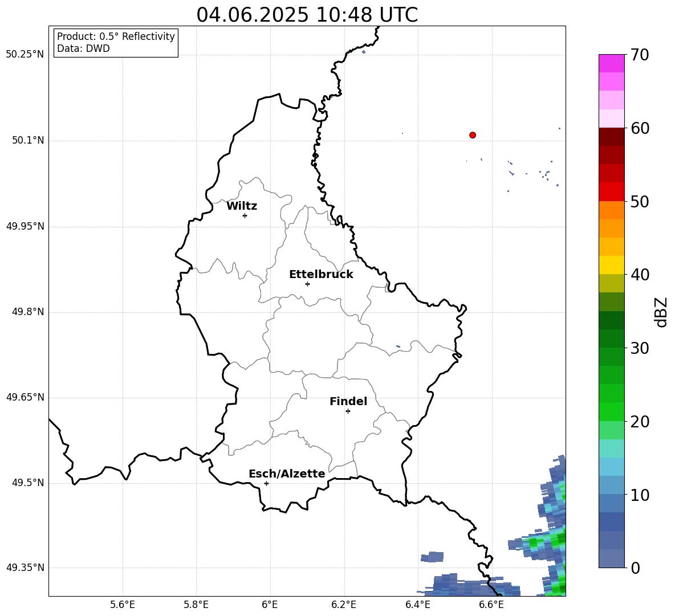Click the 5.6°E longitude label
The height and width of the screenshot is (616, 675).
(x=123, y=605)
